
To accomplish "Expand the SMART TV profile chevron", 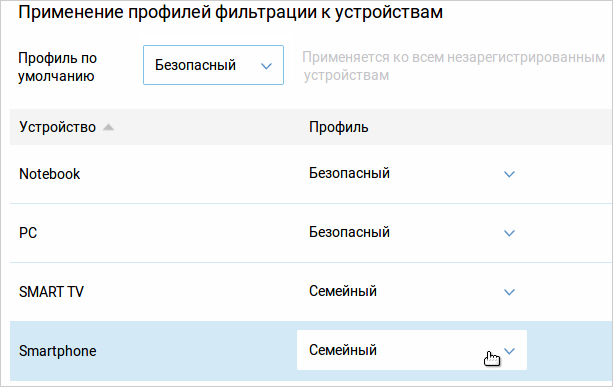I will tap(509, 292).
